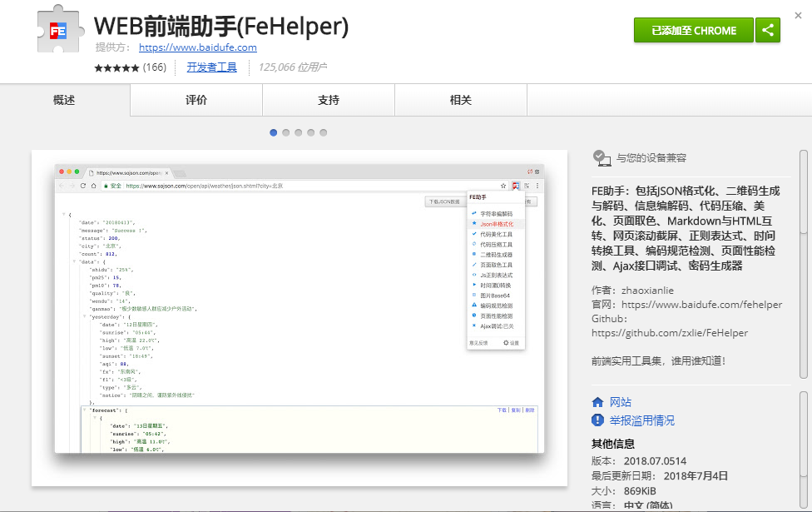The width and height of the screenshot is (812, 512).
Task: Click the device compatibility checkmark icon
Action: (x=602, y=158)
